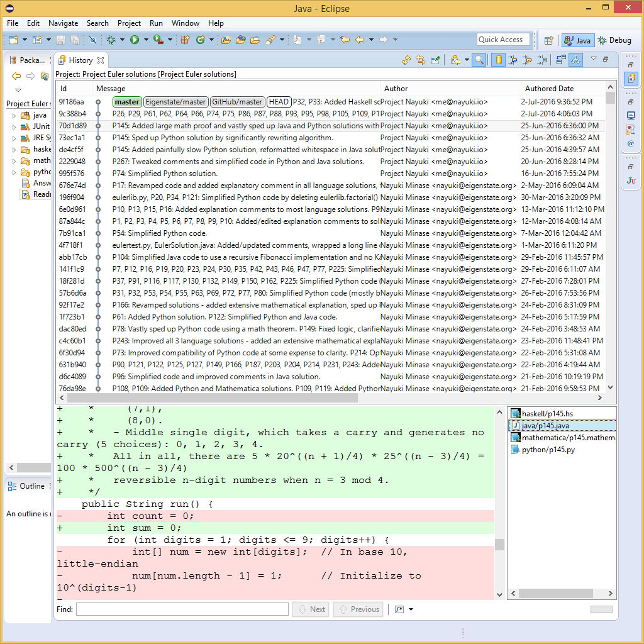Click the New wizard icon in toolbar
This screenshot has width=644, height=644.
click(x=14, y=40)
